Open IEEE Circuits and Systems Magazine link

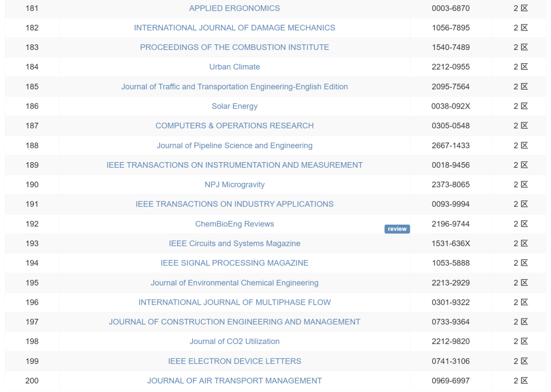[234, 244]
